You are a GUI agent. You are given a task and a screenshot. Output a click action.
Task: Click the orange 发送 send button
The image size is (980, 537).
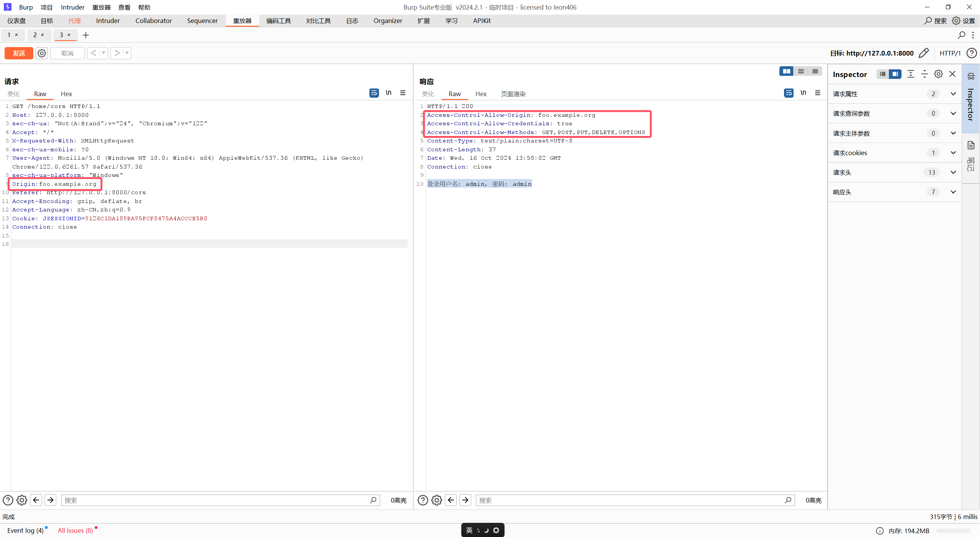(19, 53)
